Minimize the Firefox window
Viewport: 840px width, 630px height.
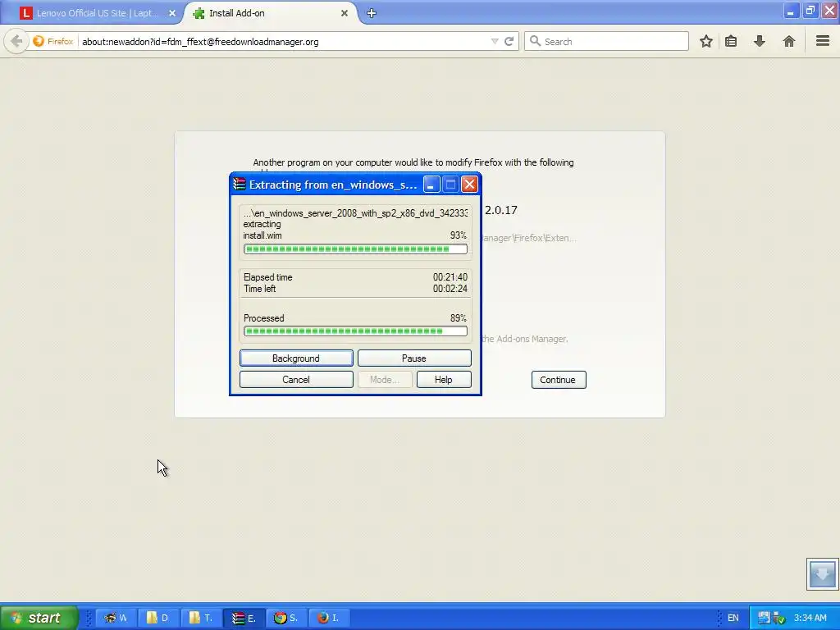pyautogui.click(x=791, y=11)
